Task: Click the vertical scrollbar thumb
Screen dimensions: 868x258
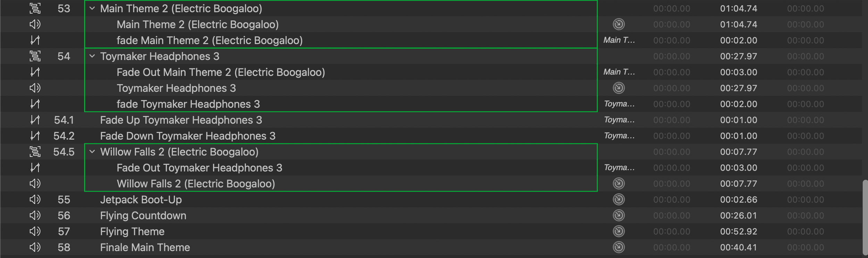Action: point(865,217)
